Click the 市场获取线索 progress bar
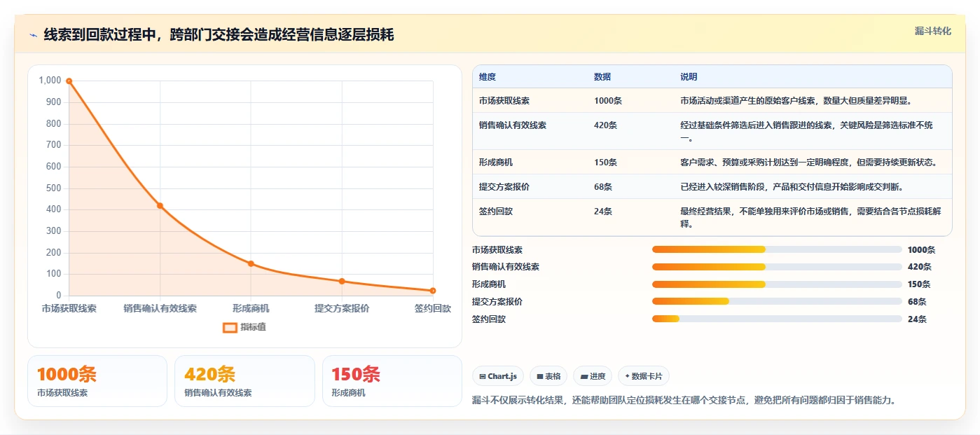The height and width of the screenshot is (435, 980). pos(777,249)
